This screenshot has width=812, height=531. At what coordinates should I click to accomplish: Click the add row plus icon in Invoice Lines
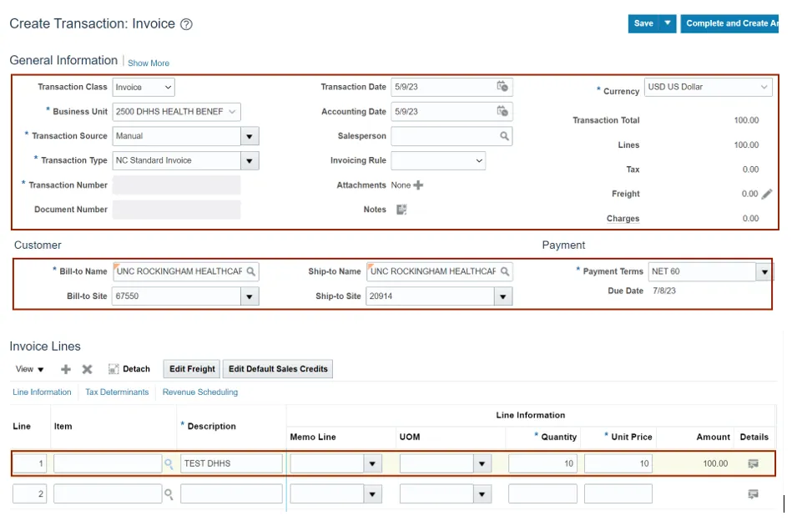click(x=66, y=369)
